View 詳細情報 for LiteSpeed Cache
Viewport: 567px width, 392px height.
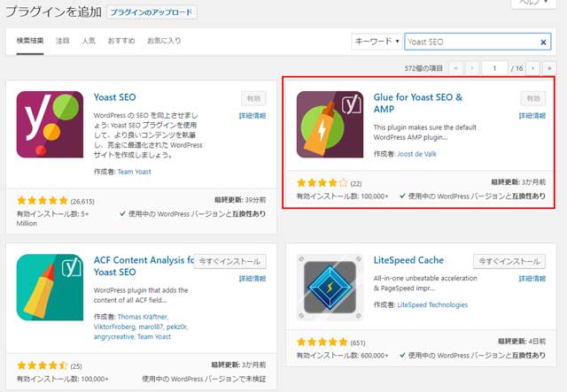click(532, 279)
